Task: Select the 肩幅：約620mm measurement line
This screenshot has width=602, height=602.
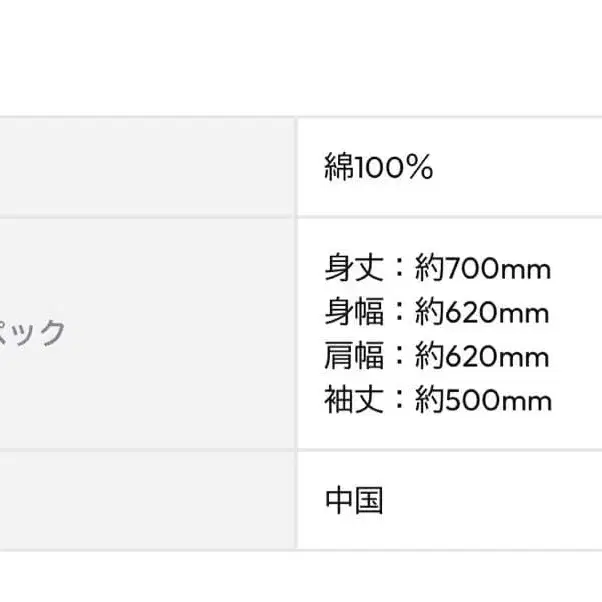Action: (x=437, y=357)
